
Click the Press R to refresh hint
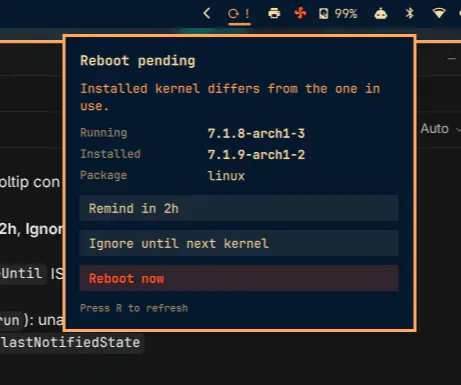[134, 308]
